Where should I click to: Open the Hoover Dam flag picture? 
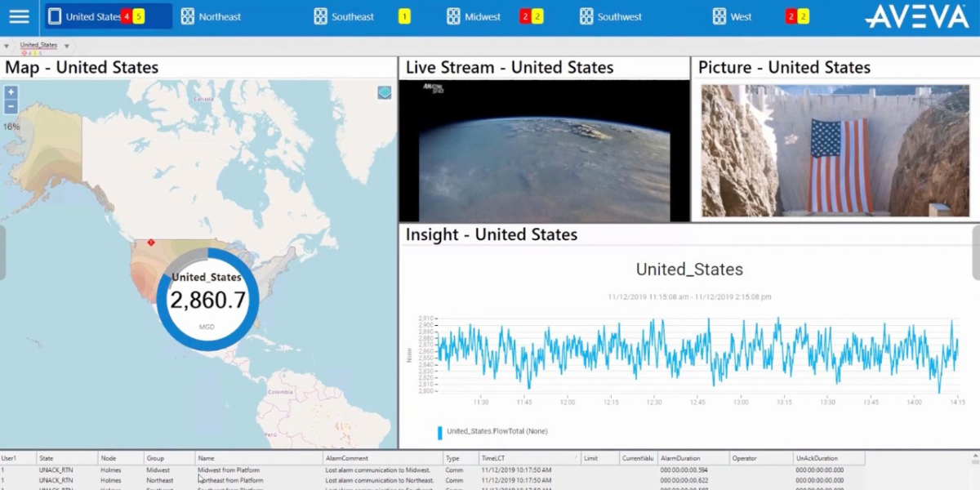835,150
